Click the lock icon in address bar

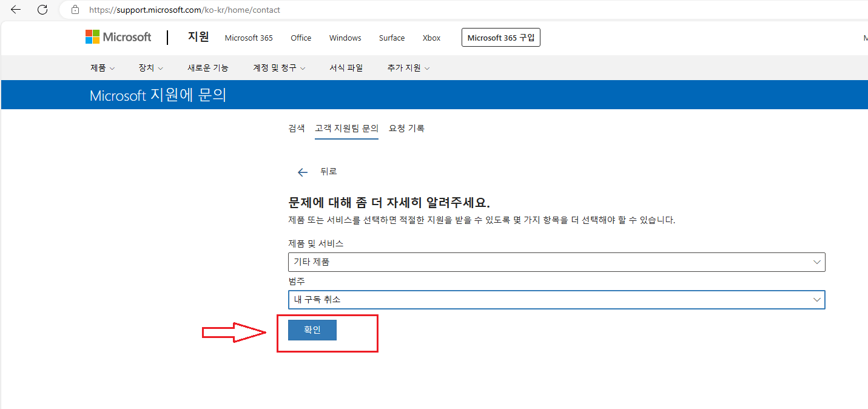(75, 10)
